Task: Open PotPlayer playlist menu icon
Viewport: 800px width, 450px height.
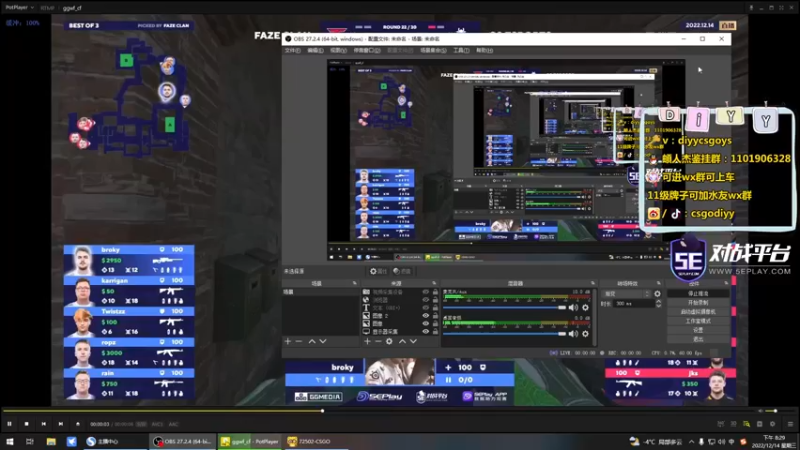Action: click(790, 424)
